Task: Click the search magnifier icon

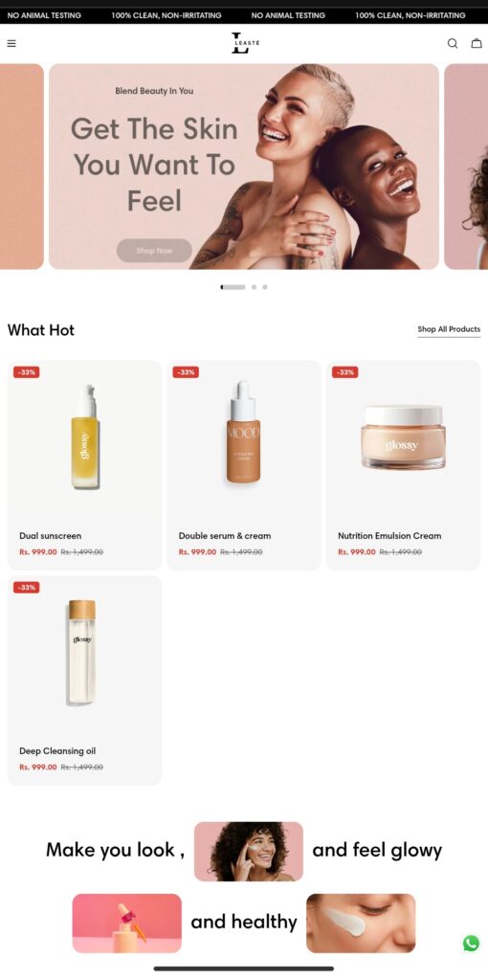Action: pyautogui.click(x=453, y=44)
